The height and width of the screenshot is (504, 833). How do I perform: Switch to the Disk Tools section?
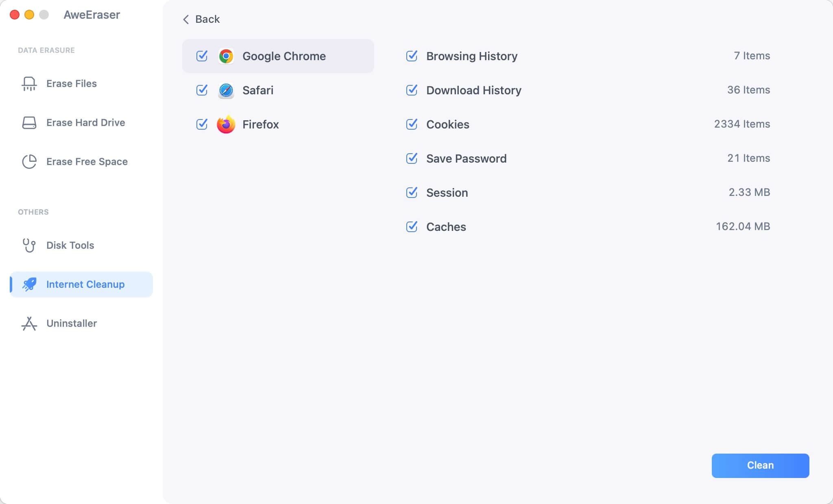[70, 245]
